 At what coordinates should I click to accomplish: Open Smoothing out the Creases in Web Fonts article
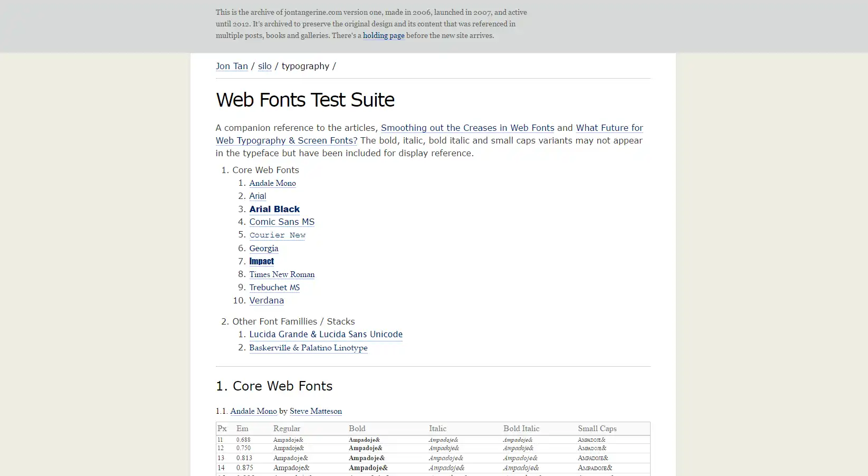click(468, 128)
